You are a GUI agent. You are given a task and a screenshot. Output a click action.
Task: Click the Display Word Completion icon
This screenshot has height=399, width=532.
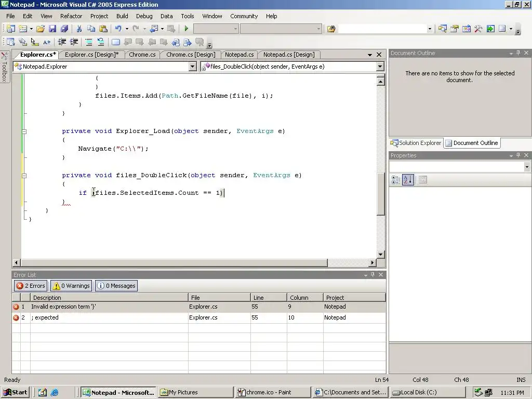(x=46, y=42)
